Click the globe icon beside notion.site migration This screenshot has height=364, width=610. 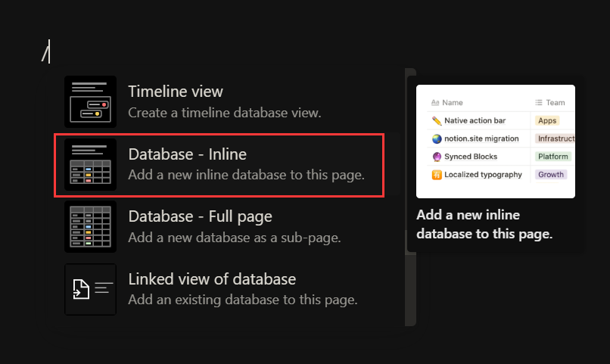(437, 138)
